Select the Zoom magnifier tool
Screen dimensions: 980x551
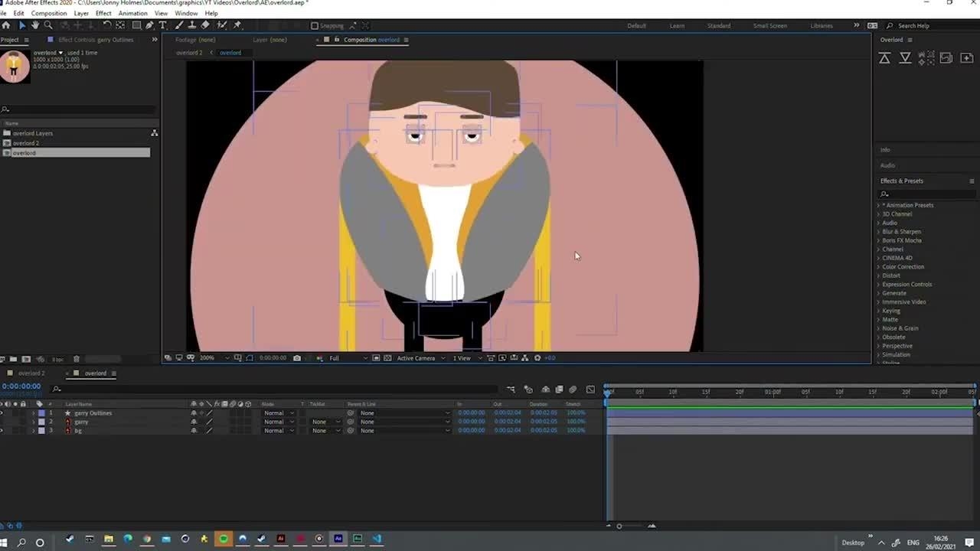click(47, 25)
